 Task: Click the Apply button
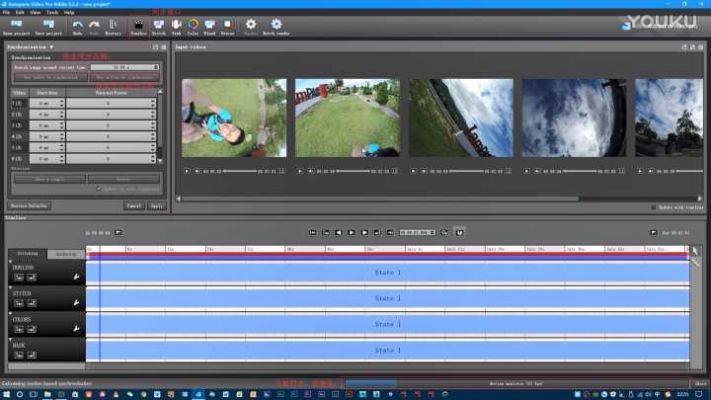[x=156, y=205]
